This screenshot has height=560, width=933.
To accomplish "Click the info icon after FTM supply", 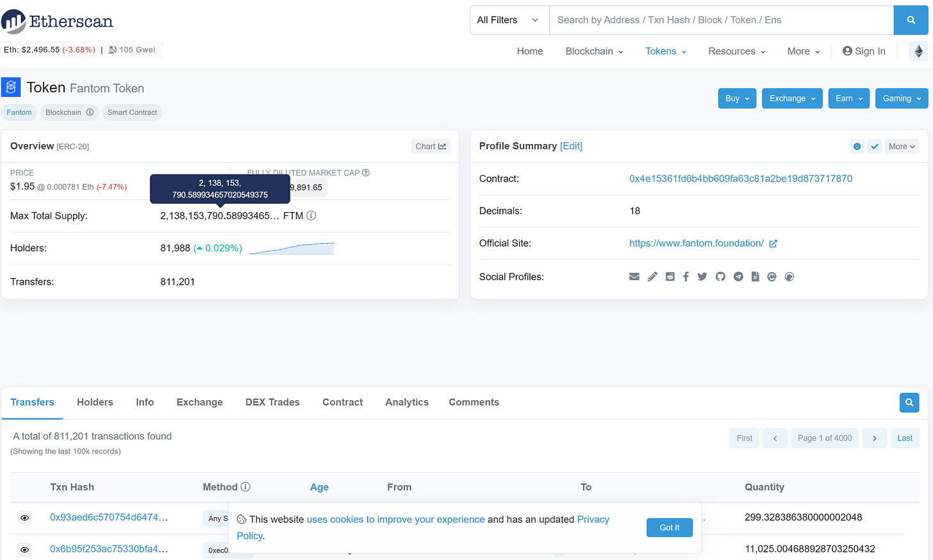I will point(311,215).
